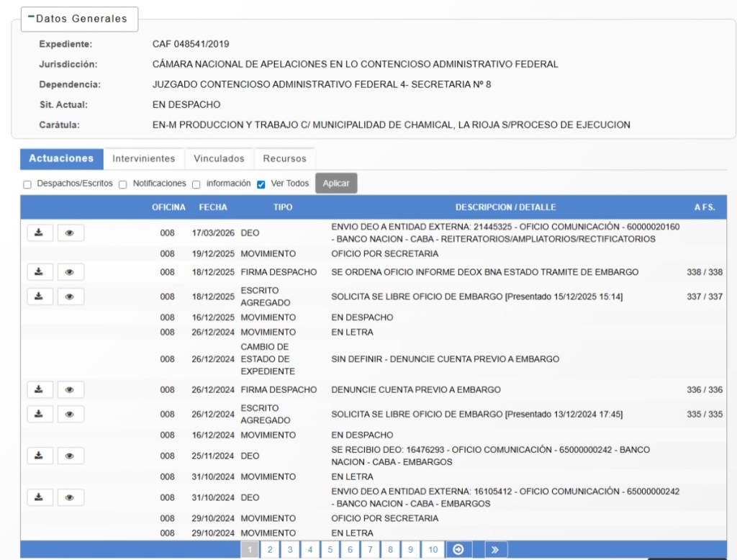Click the 19/12/2025 OFICIO POR SECRETARIA row

pos(374,253)
